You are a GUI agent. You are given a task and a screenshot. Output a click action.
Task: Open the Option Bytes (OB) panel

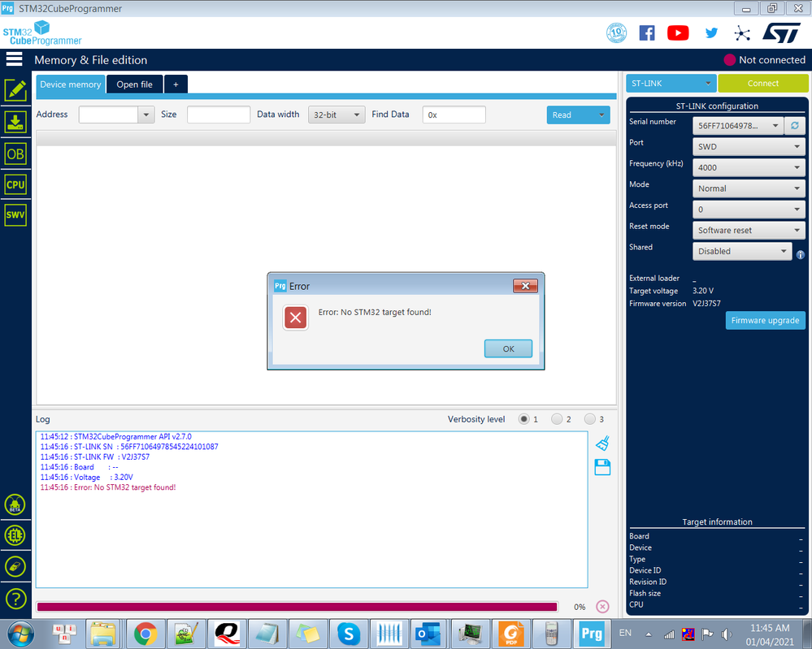coord(15,154)
